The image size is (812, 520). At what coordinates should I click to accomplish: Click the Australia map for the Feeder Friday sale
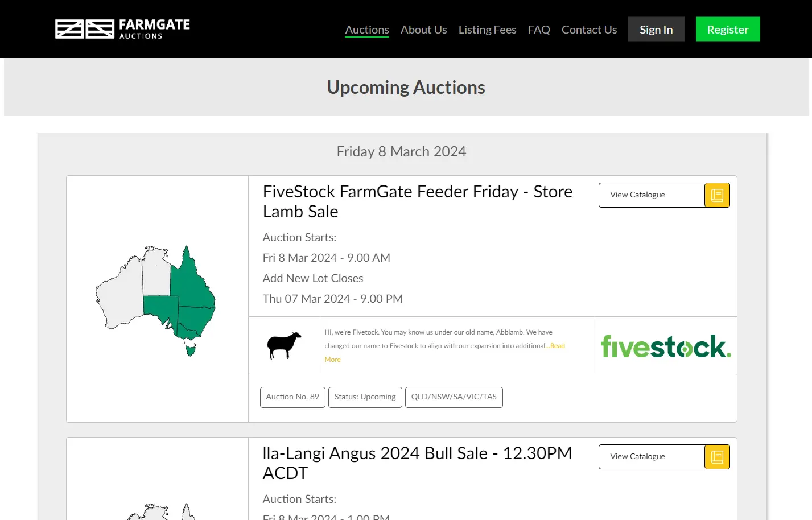point(155,296)
